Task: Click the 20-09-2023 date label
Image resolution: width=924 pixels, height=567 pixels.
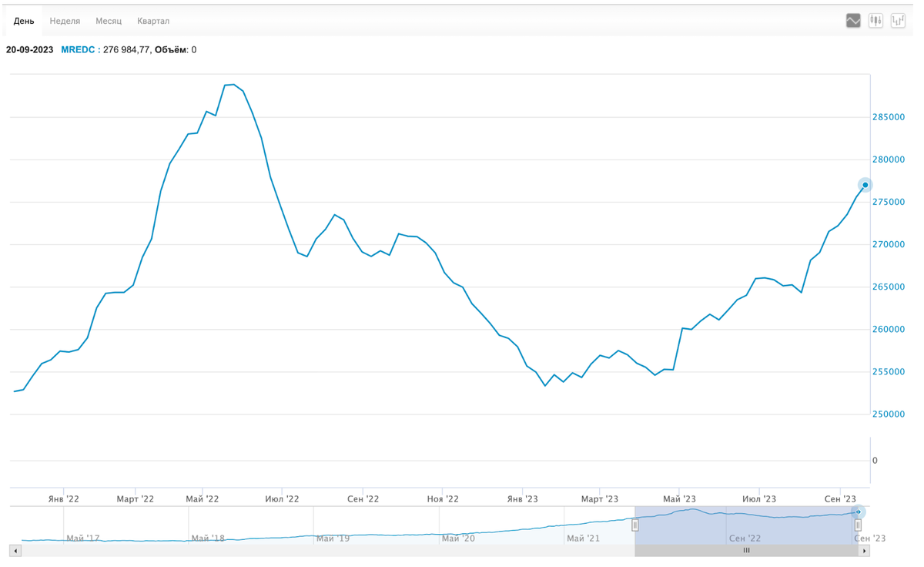Action: pos(29,49)
